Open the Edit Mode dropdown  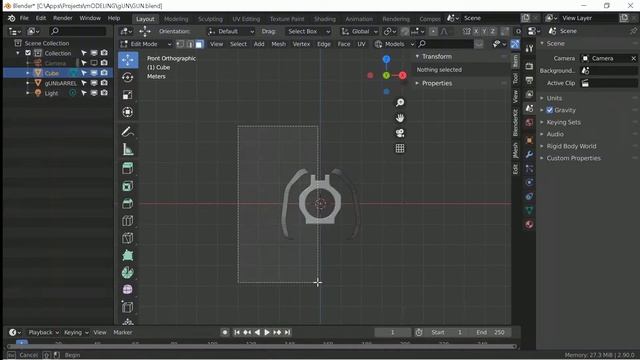[145, 44]
